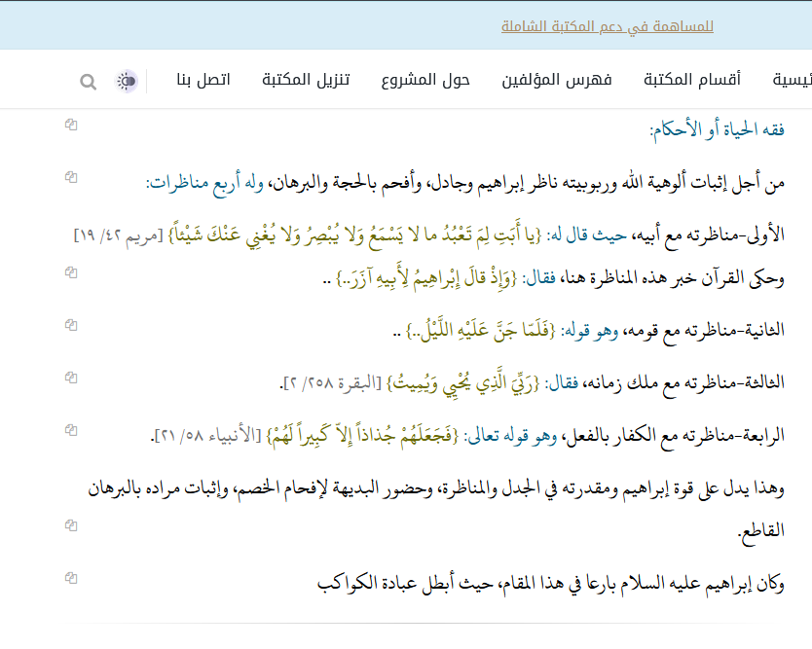Viewport: 812px width, 649px height.
Task: Click the verse فلما جن عليه الليل
Action: click(x=481, y=330)
